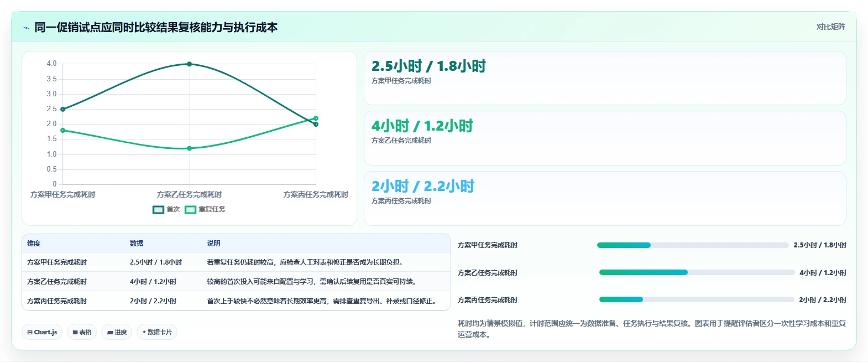868x362 pixels.
Task: Click the 方案丙任务完成耗时 progress bar
Action: pyautogui.click(x=697, y=299)
